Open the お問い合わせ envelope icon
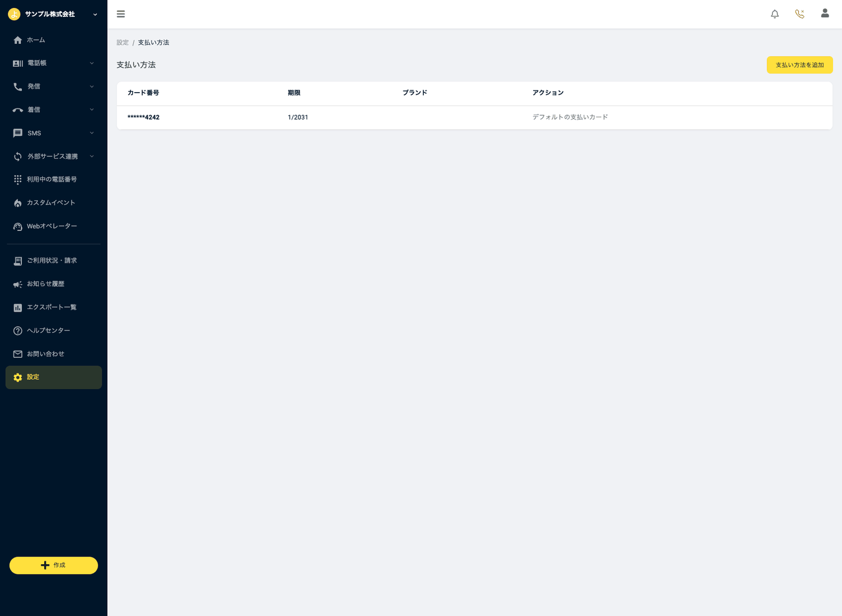 pos(18,354)
